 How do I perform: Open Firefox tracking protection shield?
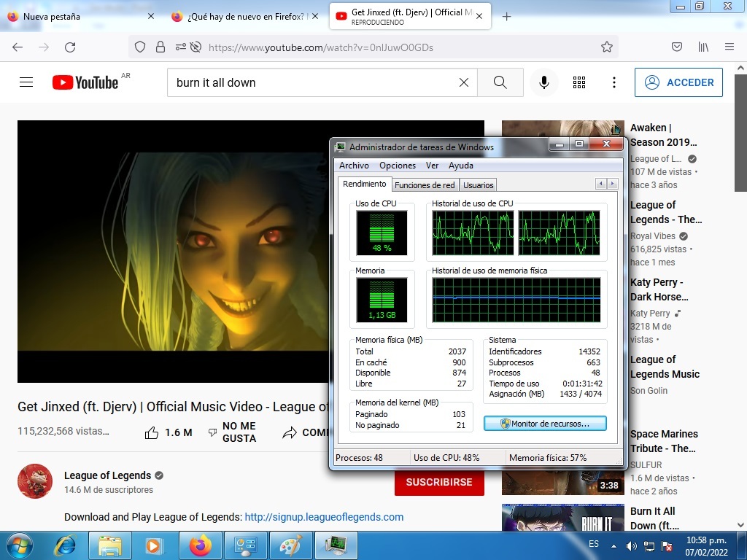[139, 47]
